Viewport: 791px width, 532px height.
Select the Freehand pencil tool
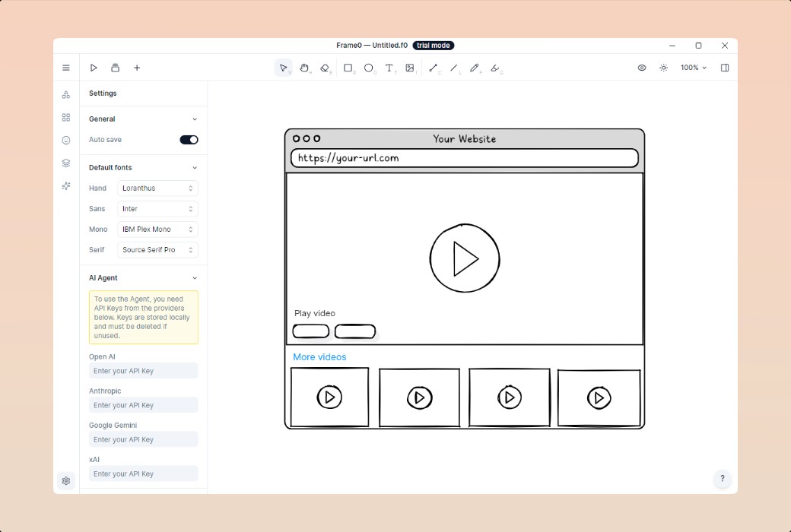point(475,68)
